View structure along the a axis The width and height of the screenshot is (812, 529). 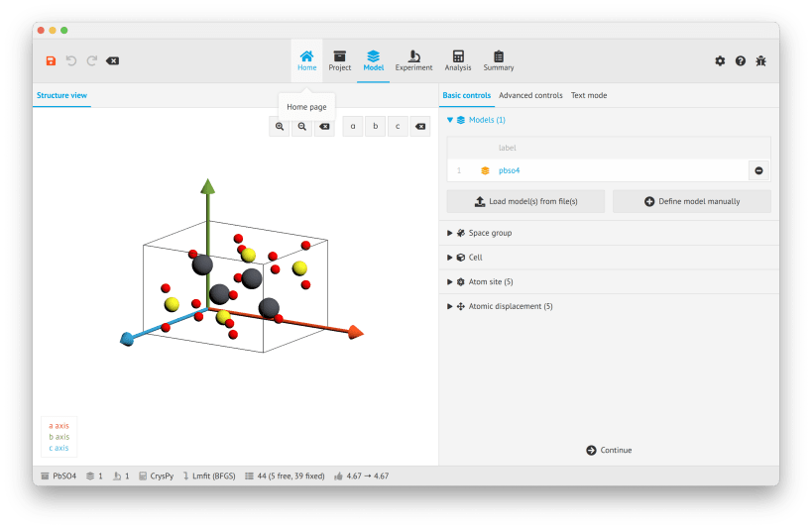(x=353, y=126)
